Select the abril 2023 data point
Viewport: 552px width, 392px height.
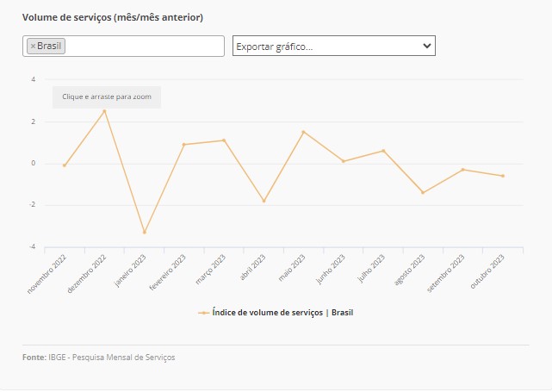pos(264,201)
